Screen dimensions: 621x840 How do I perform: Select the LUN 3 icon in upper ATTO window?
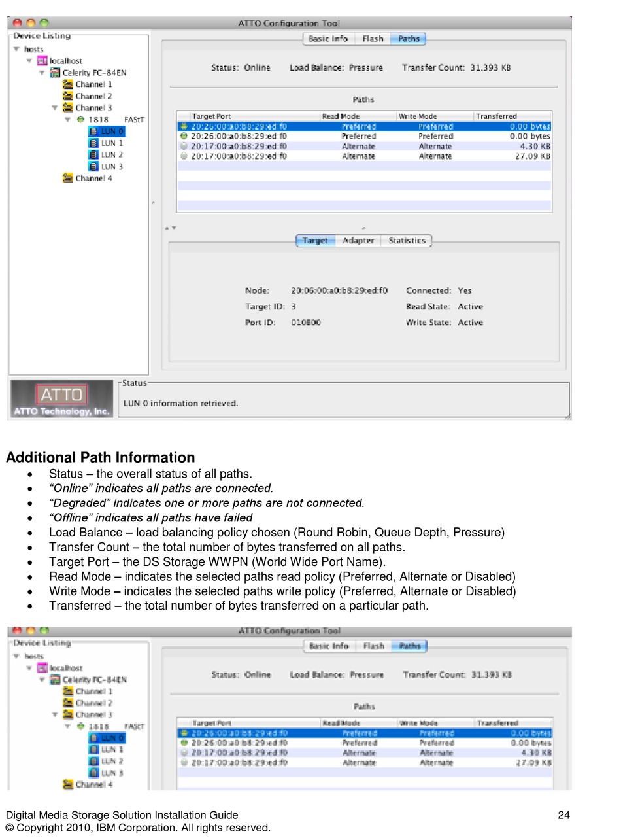click(x=93, y=167)
